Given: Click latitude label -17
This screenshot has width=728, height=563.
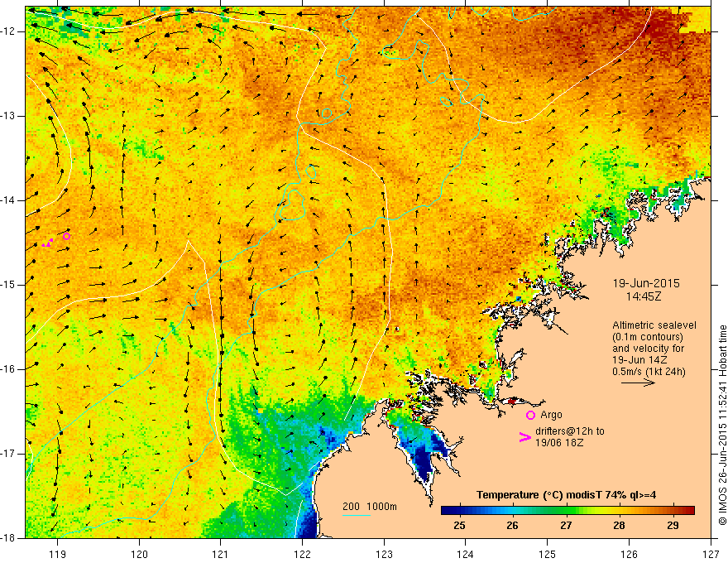Looking at the screenshot, I should (x=9, y=454).
